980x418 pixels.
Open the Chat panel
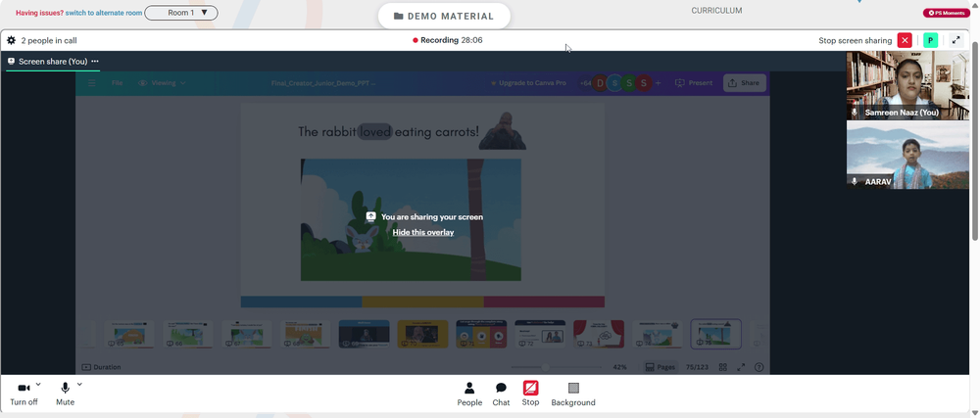pyautogui.click(x=501, y=395)
